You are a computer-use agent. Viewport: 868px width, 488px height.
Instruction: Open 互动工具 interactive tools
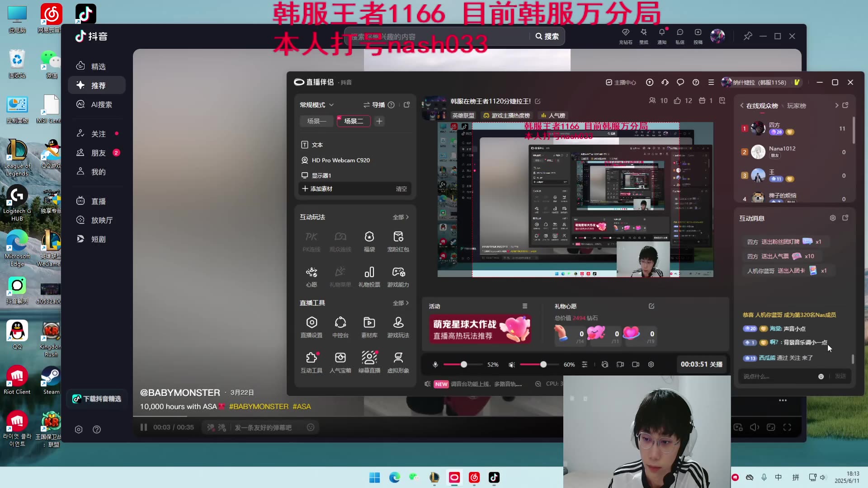pyautogui.click(x=311, y=362)
